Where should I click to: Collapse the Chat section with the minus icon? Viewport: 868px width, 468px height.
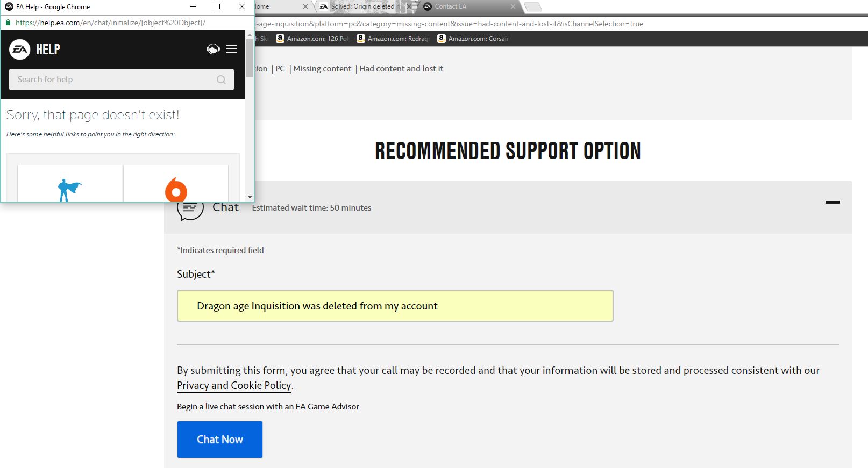click(833, 202)
